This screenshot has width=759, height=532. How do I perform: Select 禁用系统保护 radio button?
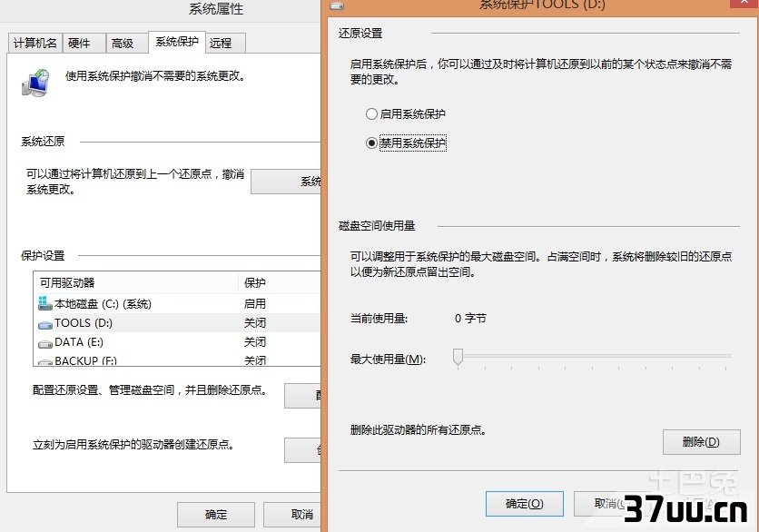pos(371,143)
